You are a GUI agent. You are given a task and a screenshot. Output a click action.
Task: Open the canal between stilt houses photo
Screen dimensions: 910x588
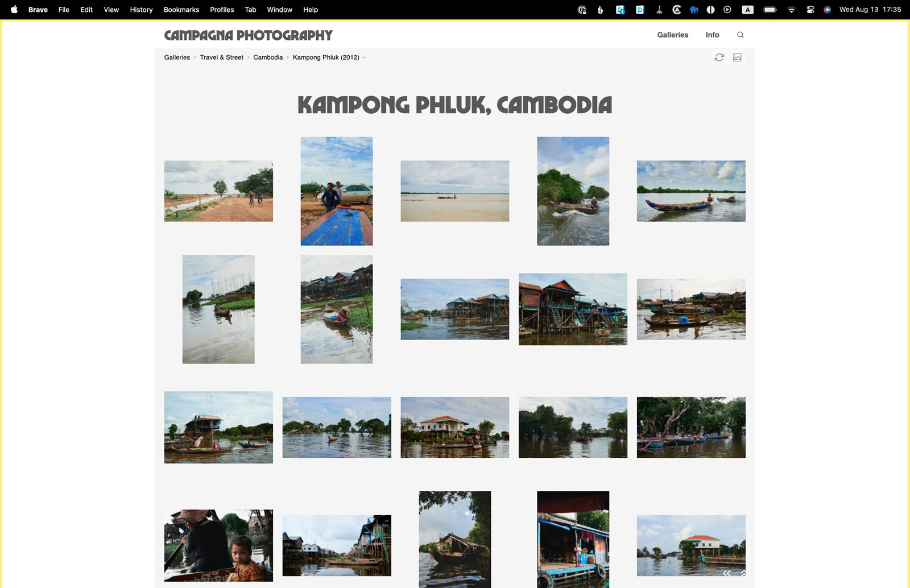pyautogui.click(x=337, y=545)
